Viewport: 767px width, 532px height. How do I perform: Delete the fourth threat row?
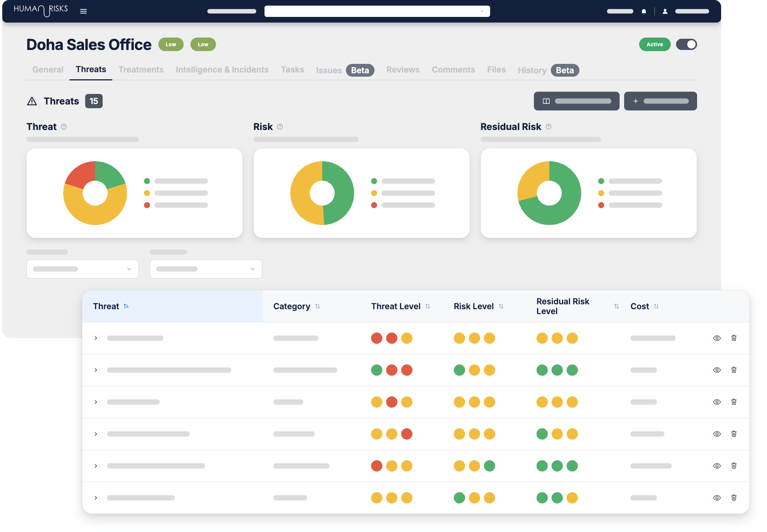[734, 434]
